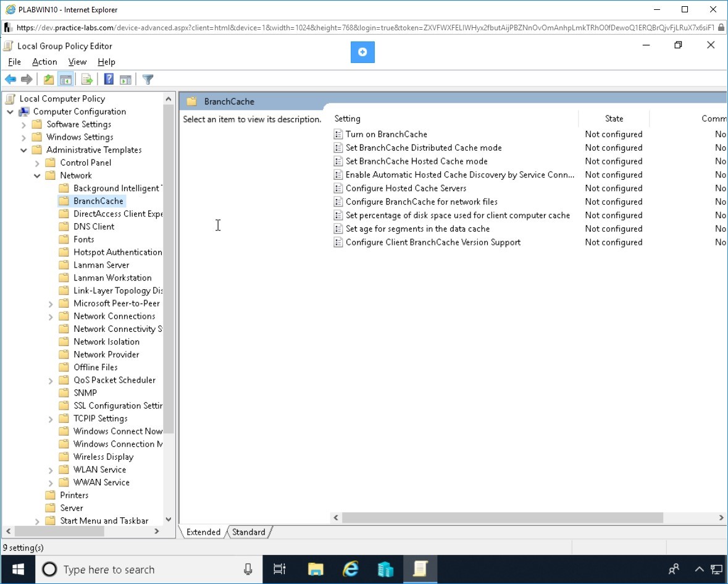Viewport: 728px width, 584px height.
Task: Click the tree pane vertical scrollbar
Action: point(169,269)
